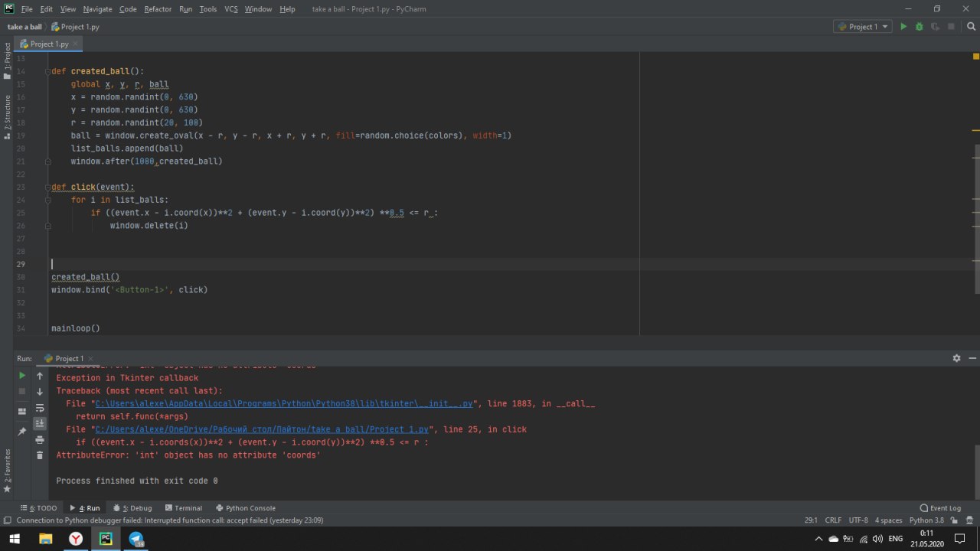Expand the Project 1 run configuration dropdown
Viewport: 980px width, 551px height.
[x=863, y=27]
